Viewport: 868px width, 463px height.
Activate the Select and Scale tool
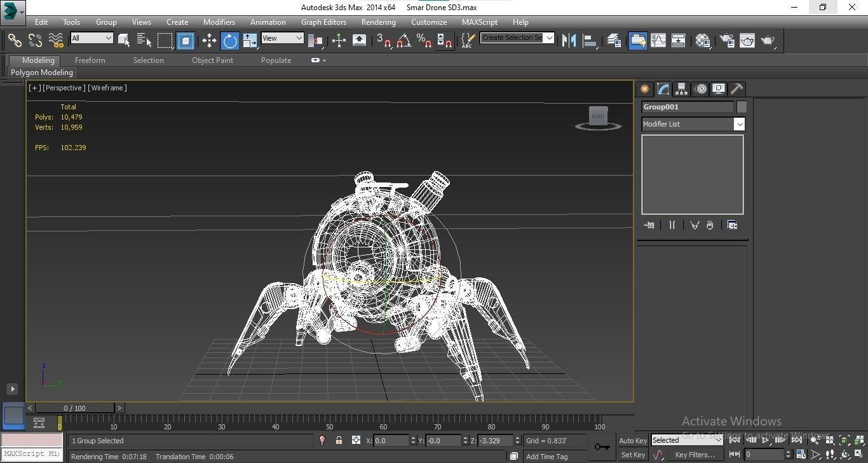click(x=250, y=41)
